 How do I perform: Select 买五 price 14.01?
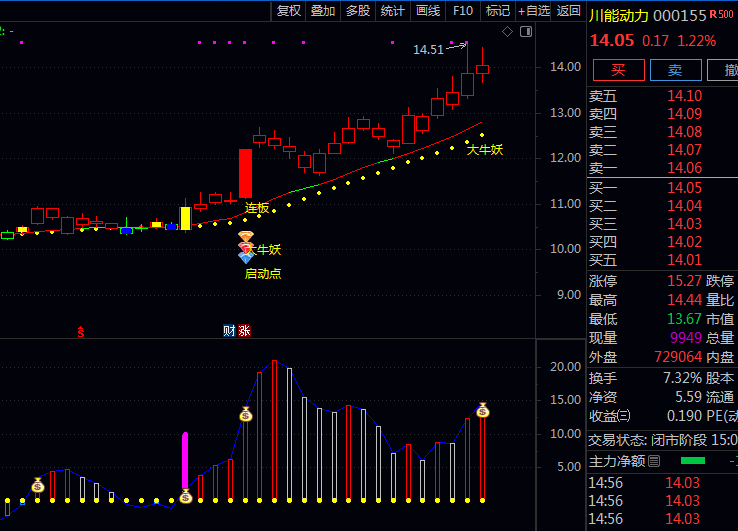[x=684, y=260]
